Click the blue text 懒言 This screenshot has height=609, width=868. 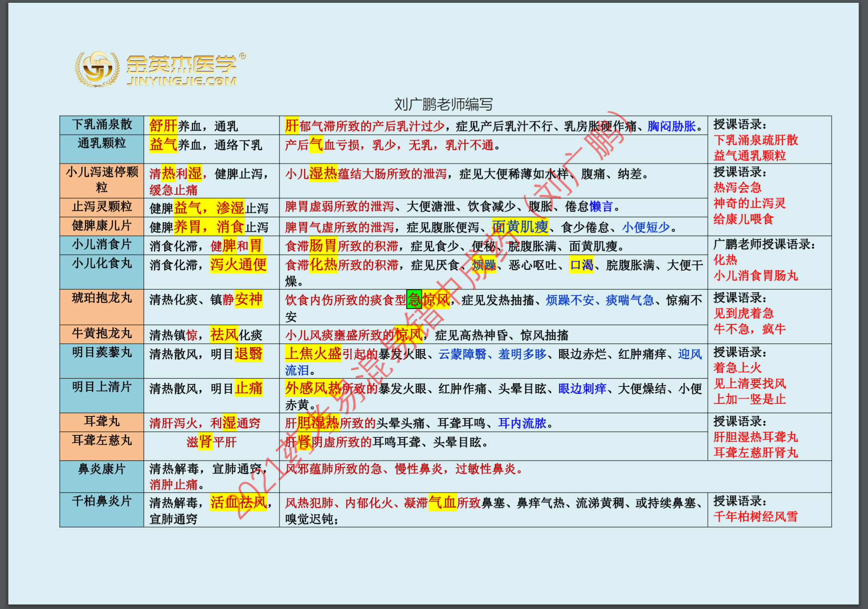tap(601, 206)
